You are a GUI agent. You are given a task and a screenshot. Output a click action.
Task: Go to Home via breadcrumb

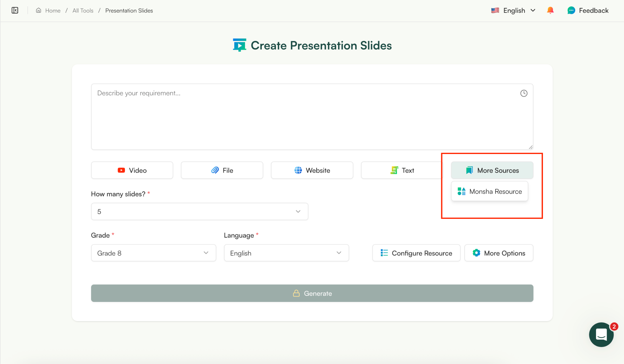point(52,10)
